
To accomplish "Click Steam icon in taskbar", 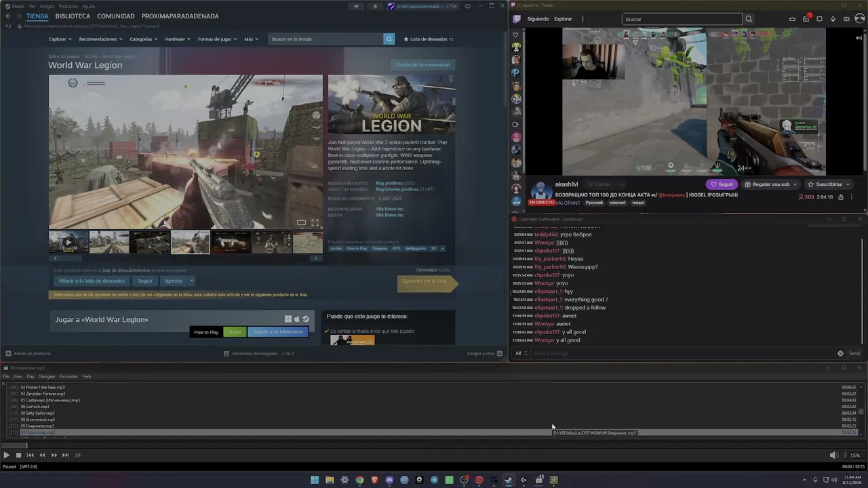I will coord(509,480).
